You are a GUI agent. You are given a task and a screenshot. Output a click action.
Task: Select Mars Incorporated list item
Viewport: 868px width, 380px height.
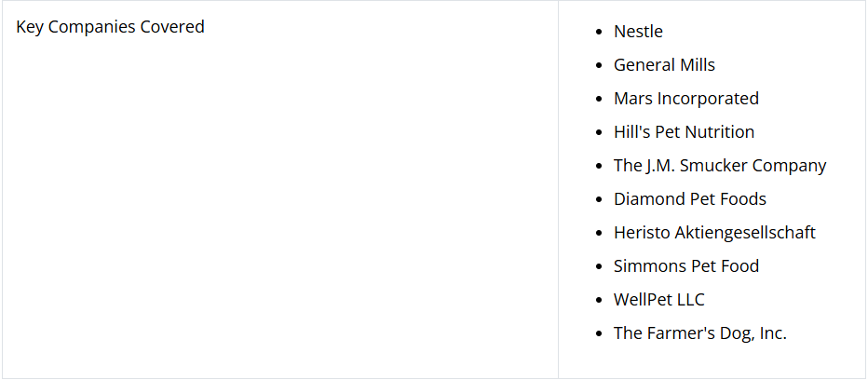pyautogui.click(x=685, y=99)
